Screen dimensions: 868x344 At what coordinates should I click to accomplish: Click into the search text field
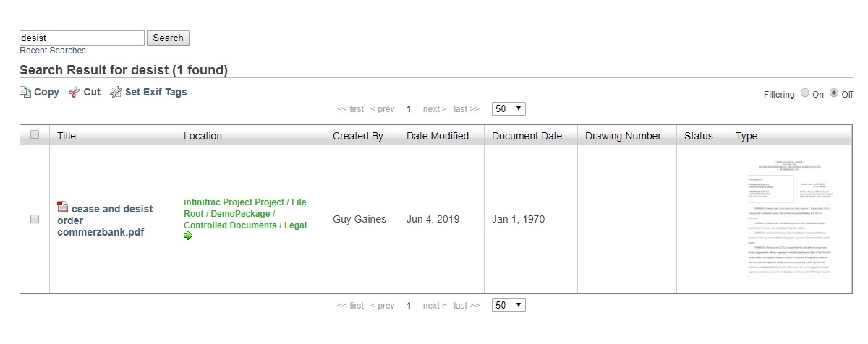coord(82,38)
